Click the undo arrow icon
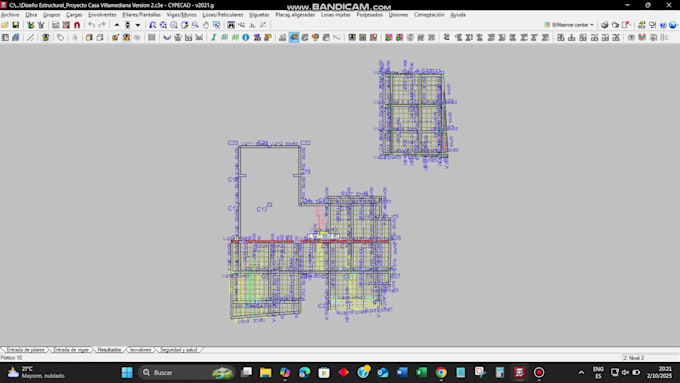Image resolution: width=680 pixels, height=383 pixels. (92, 25)
